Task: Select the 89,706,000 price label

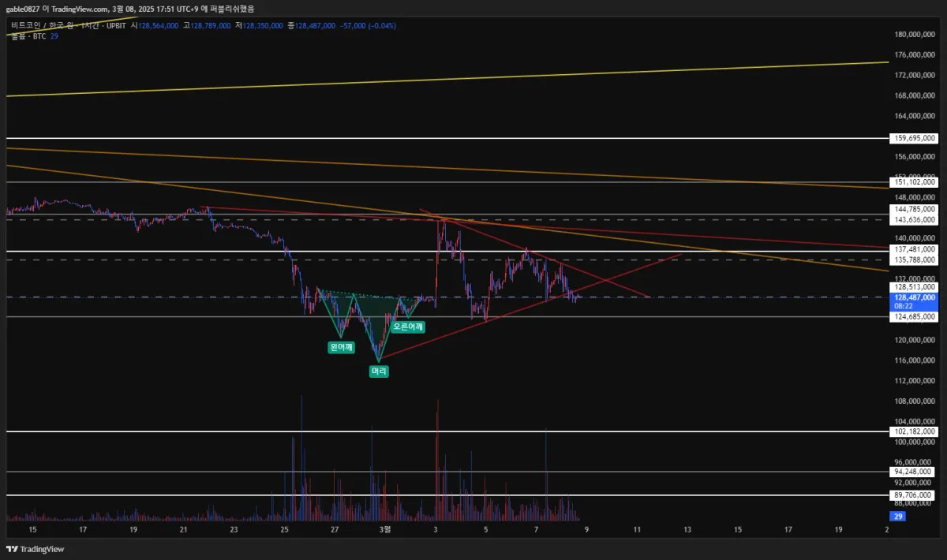Action: [x=914, y=495]
